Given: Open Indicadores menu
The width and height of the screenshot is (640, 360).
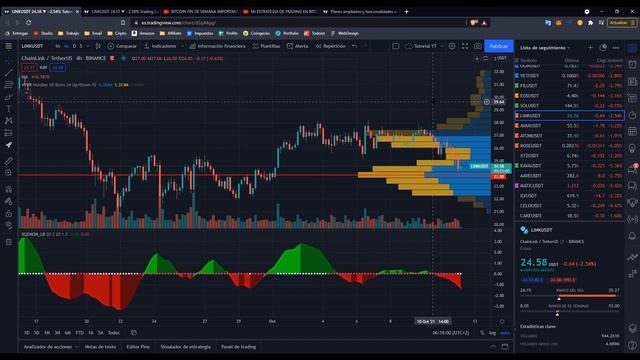Looking at the screenshot, I should coord(160,46).
